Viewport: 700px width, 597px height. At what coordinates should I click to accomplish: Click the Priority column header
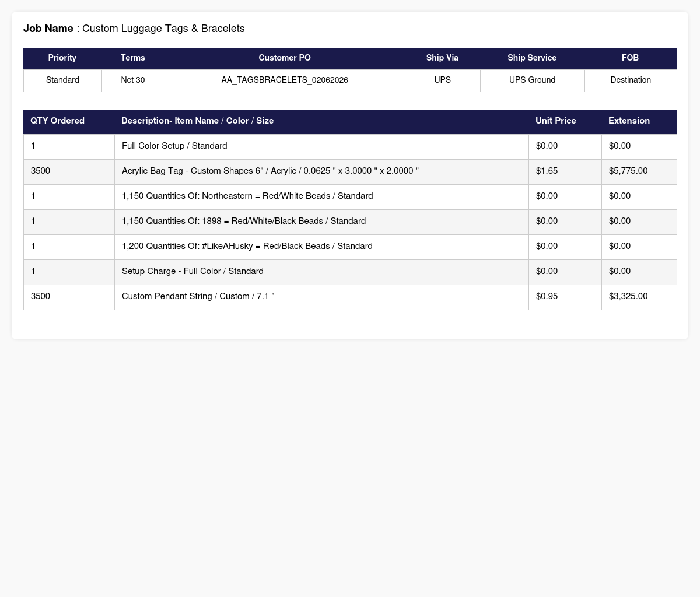[x=62, y=58]
